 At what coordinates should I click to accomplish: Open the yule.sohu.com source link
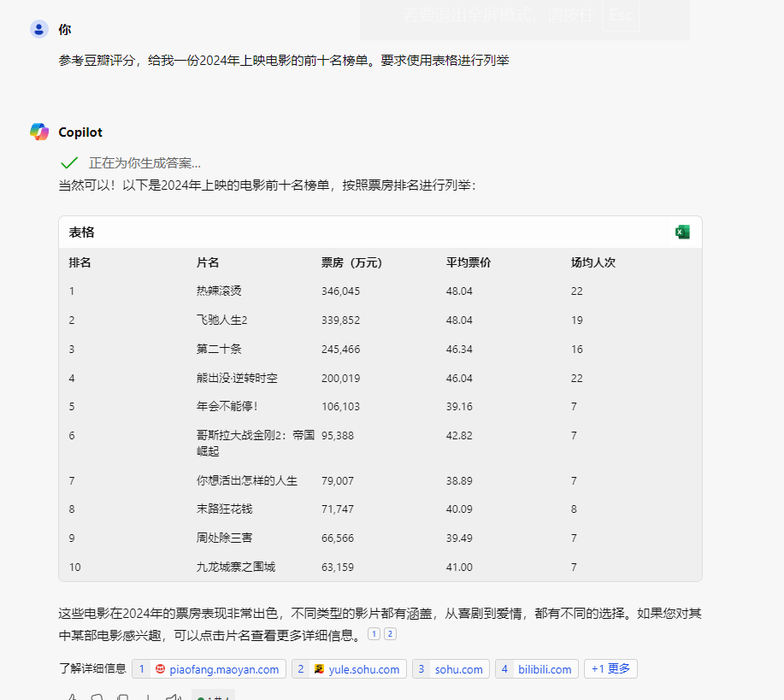click(363, 669)
